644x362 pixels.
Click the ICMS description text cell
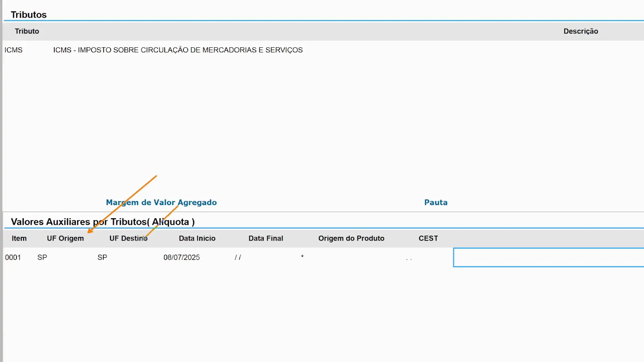click(178, 50)
